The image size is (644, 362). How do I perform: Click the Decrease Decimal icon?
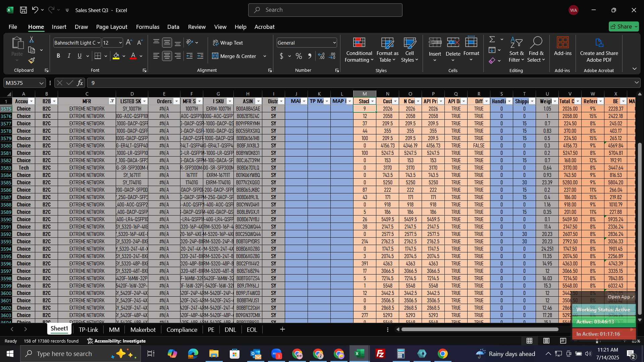(x=332, y=56)
